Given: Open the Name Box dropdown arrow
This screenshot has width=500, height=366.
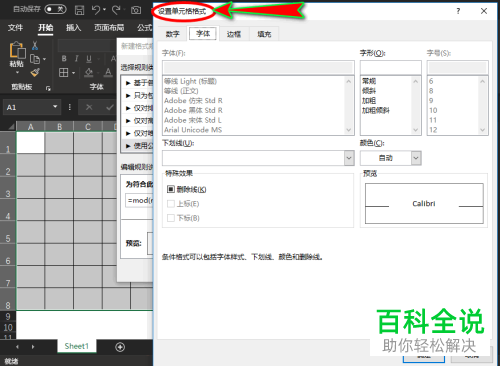Looking at the screenshot, I should 55,107.
